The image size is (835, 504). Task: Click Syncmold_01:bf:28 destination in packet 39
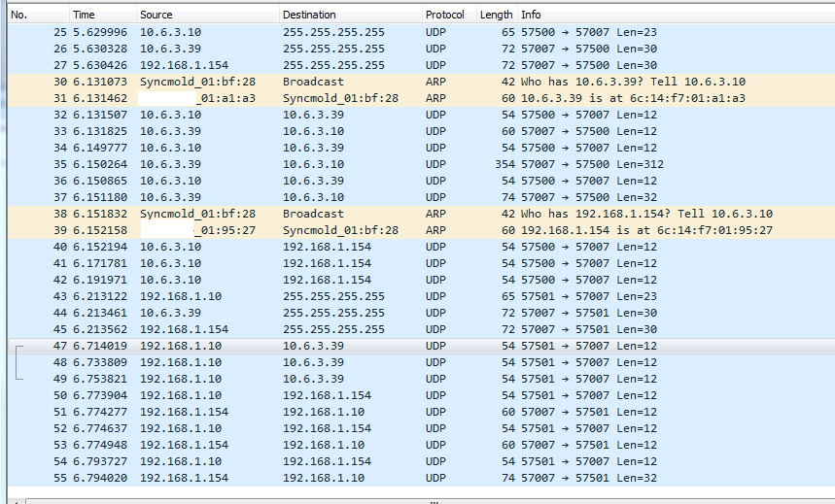click(x=340, y=230)
